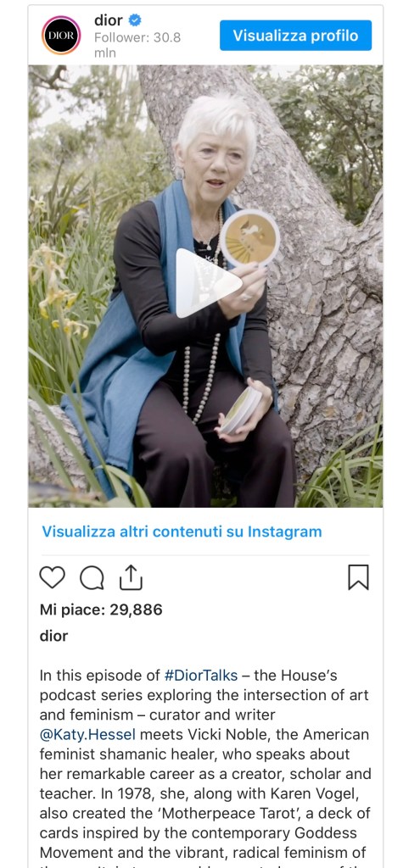Like the post with the heart icon
Viewport: 420px width, 868px height.
click(x=52, y=577)
